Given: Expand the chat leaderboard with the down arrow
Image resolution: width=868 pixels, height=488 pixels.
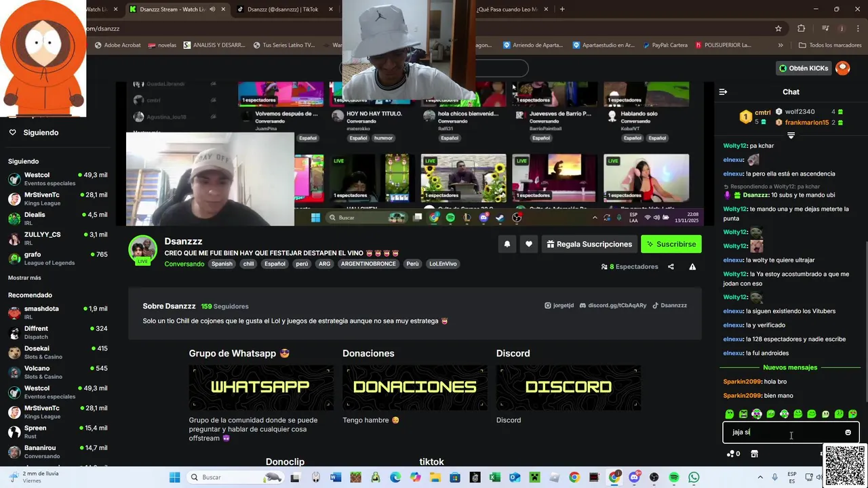Looking at the screenshot, I should click(791, 136).
